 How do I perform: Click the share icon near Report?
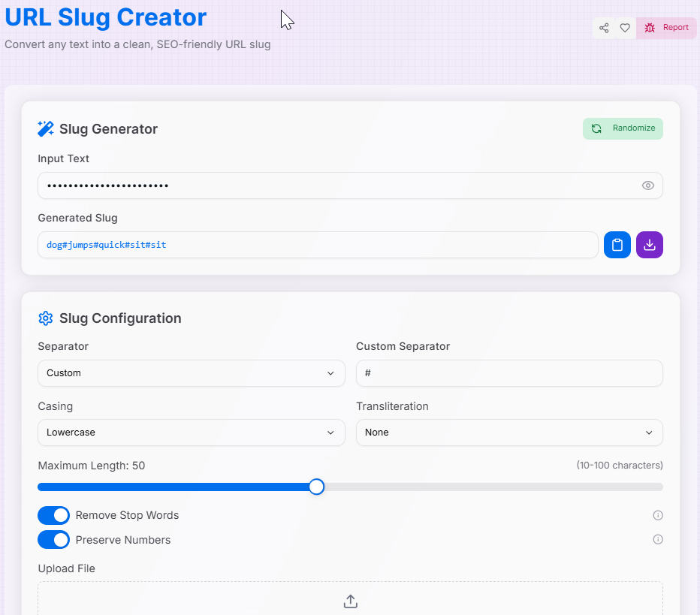[603, 27]
